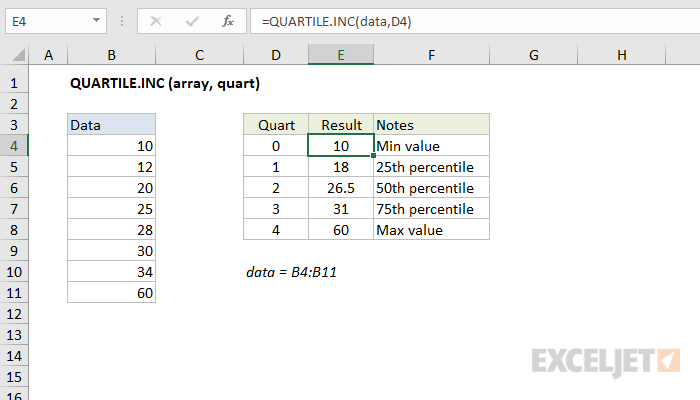Select data cell with value 34

[112, 271]
